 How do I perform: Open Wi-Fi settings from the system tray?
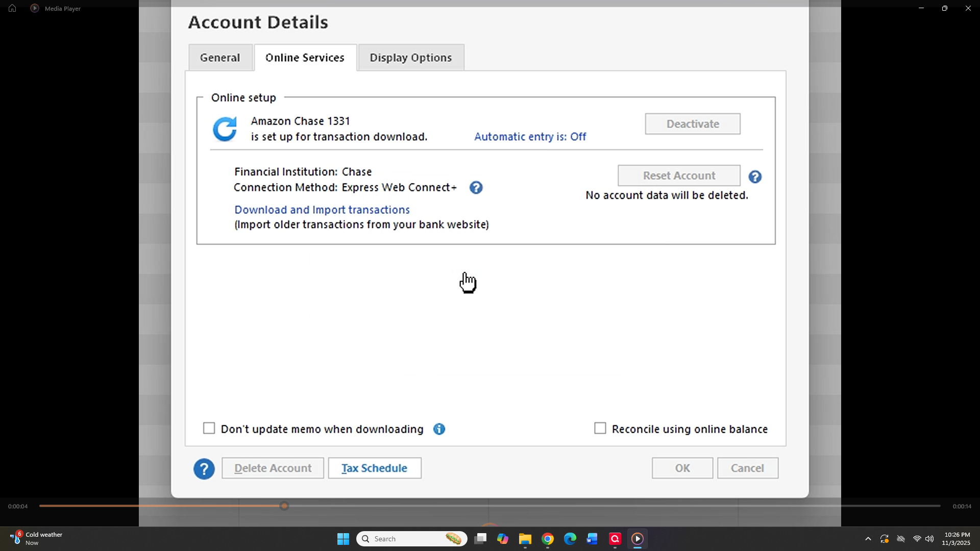click(917, 538)
